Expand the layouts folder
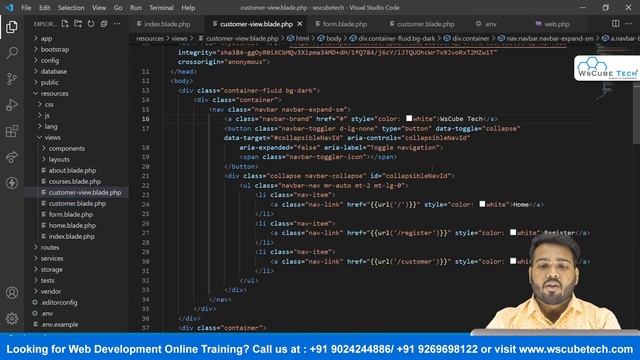Screen dimensions: 640x360 pyautogui.click(x=59, y=160)
